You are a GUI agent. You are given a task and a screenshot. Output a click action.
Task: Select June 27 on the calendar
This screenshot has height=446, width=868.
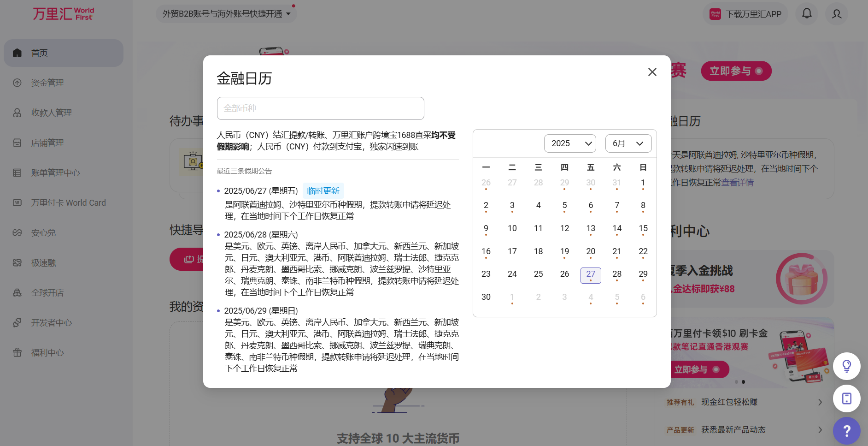click(x=591, y=274)
